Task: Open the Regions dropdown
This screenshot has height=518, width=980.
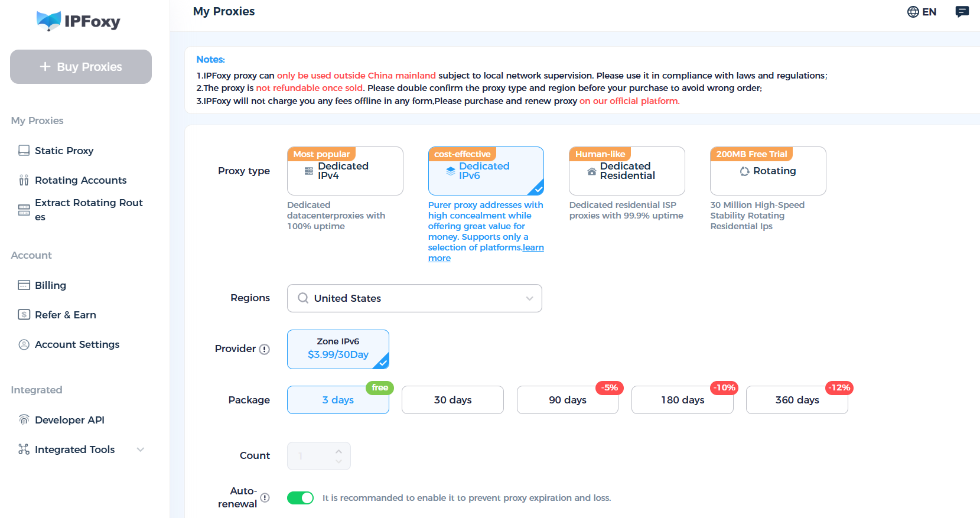Action: coord(414,298)
